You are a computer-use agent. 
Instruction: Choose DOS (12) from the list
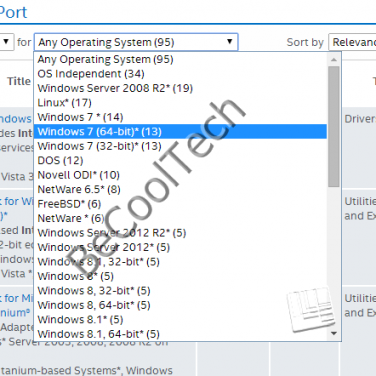pos(180,161)
